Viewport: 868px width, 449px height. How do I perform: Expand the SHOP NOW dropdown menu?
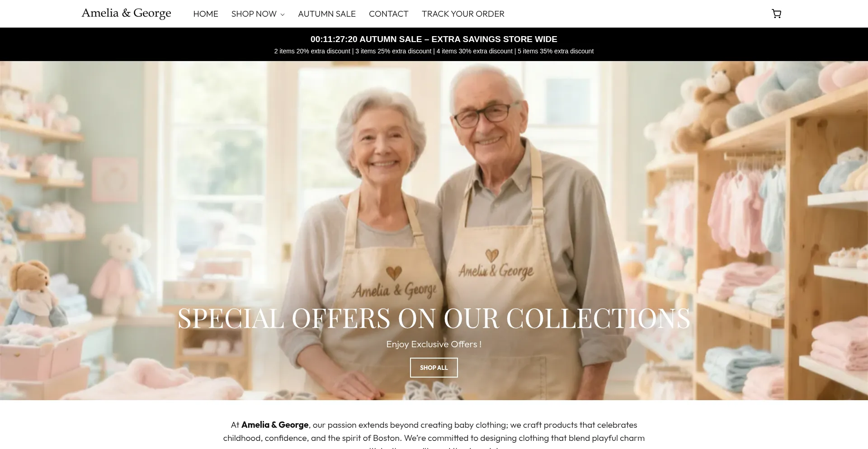(258, 14)
